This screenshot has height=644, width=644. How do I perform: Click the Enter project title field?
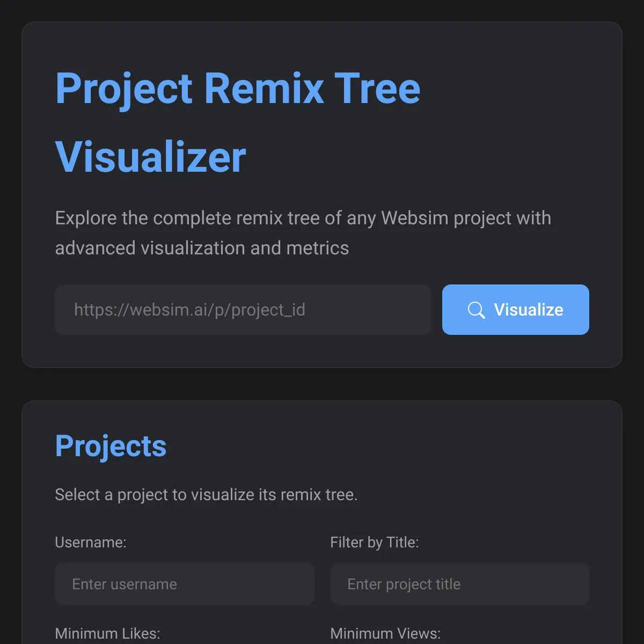coord(460,584)
